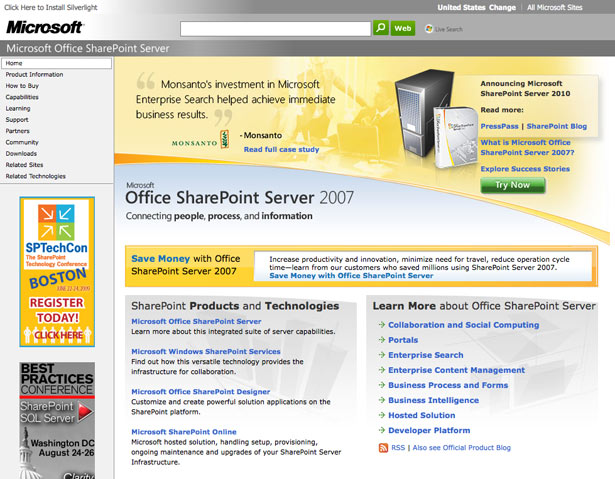Image resolution: width=615 pixels, height=479 pixels.
Task: Click Save Money with Office SharePoint Server link
Action: click(x=351, y=276)
